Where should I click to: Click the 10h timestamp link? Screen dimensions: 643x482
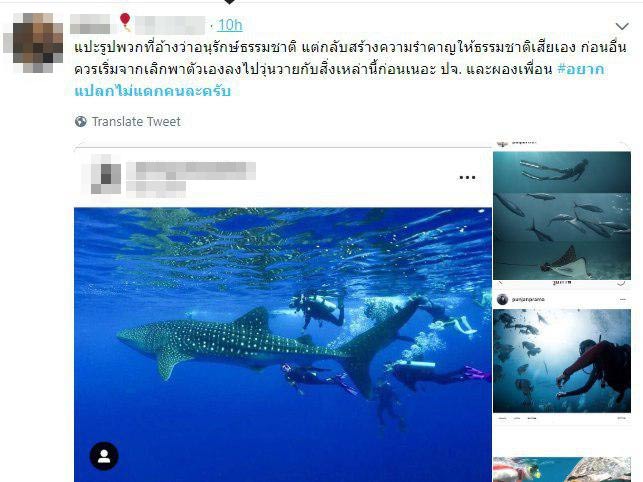pos(230,25)
